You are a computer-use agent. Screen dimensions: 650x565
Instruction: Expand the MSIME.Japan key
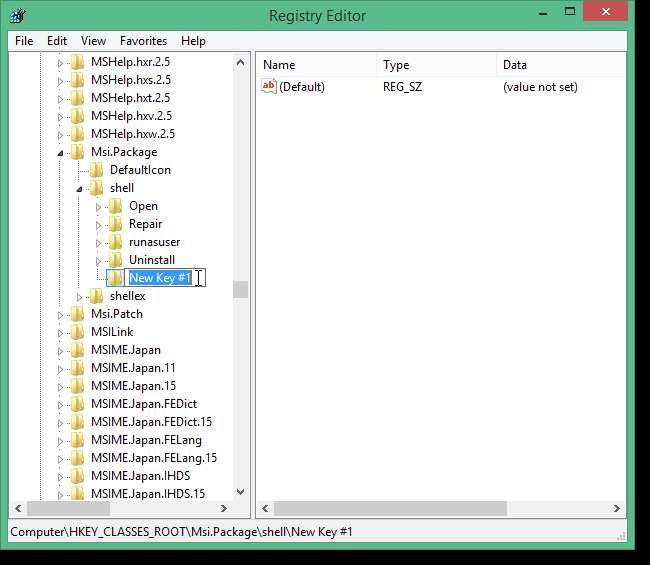tap(60, 351)
